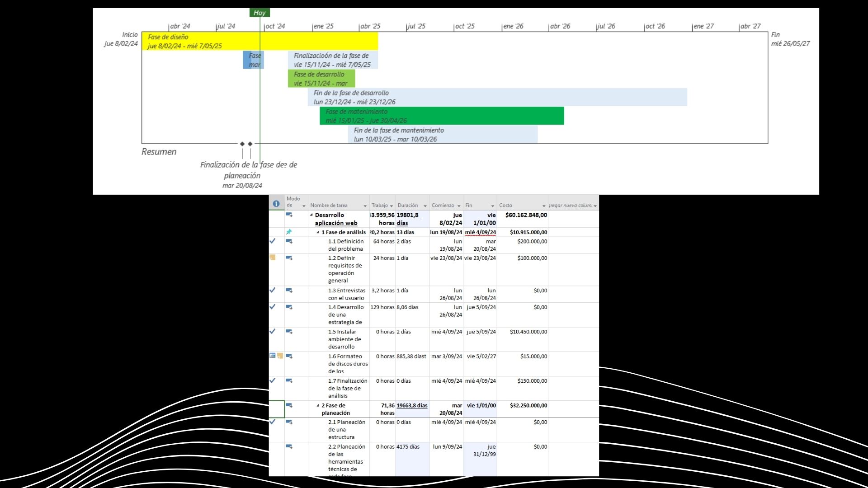Image resolution: width=868 pixels, height=488 pixels.
Task: Click the Duración column header
Action: point(408,205)
